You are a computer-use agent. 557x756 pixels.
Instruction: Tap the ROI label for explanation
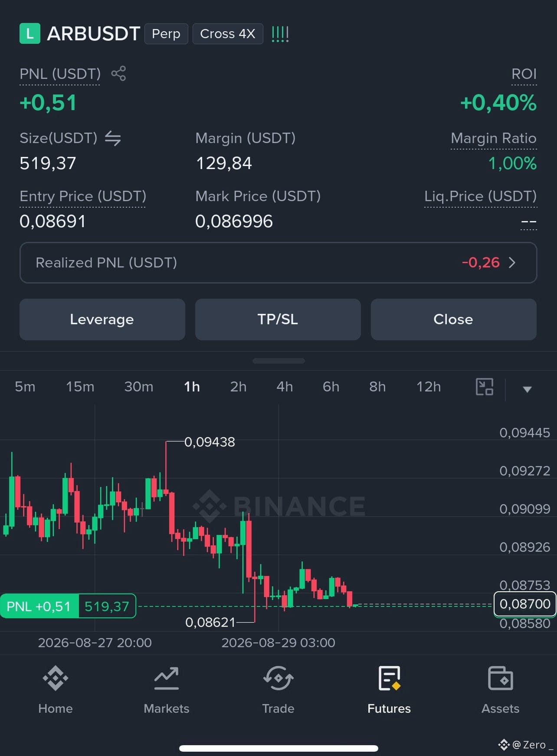click(524, 74)
